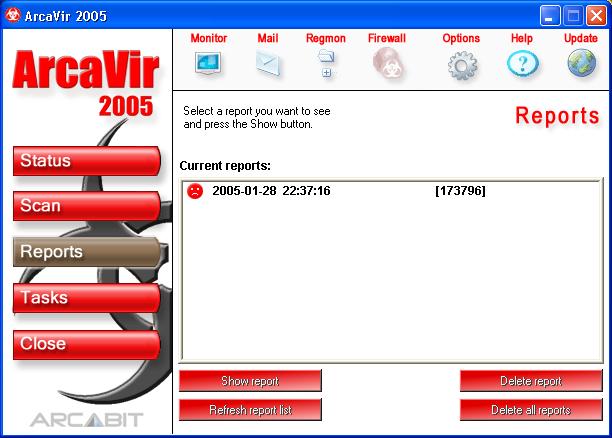Go to the Status section
Image resolution: width=612 pixels, height=438 pixels.
pyautogui.click(x=87, y=161)
